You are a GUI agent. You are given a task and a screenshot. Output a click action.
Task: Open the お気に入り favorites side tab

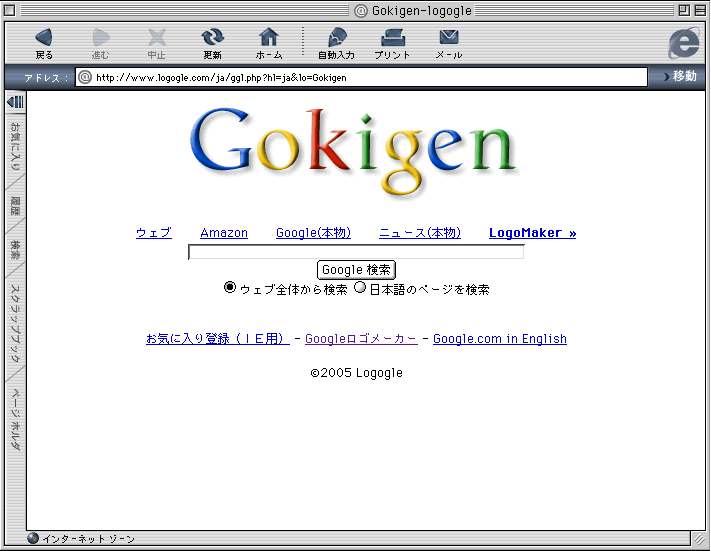15,146
